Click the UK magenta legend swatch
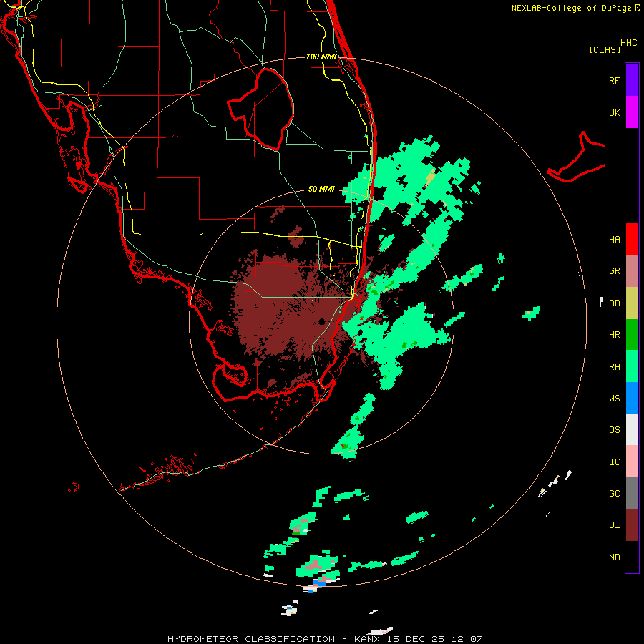Screen dimensions: 644x644 (632, 112)
